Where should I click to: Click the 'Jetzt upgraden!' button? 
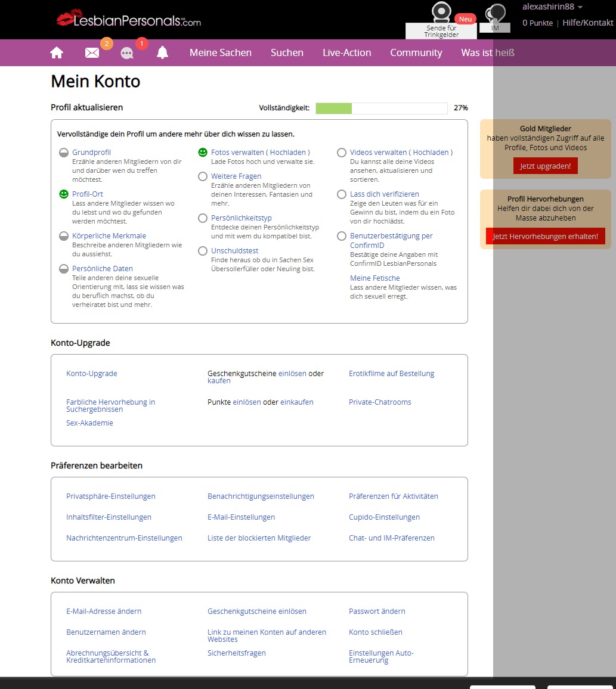pyautogui.click(x=545, y=166)
